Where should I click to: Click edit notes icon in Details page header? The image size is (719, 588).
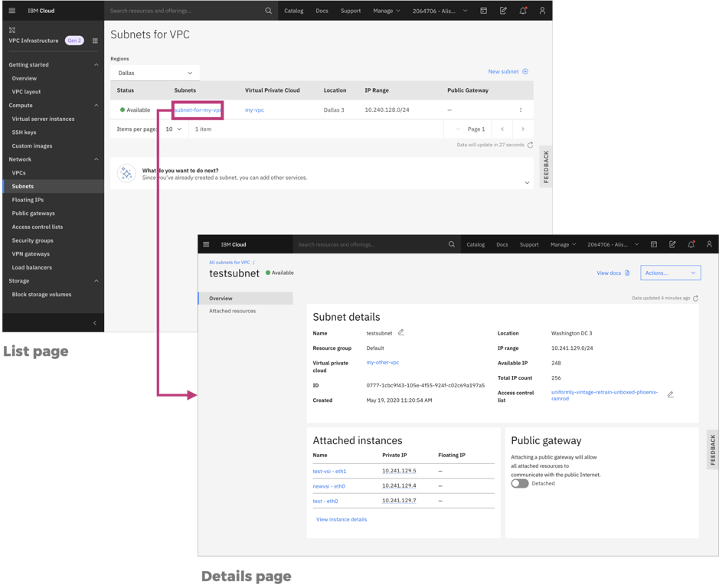tap(672, 244)
